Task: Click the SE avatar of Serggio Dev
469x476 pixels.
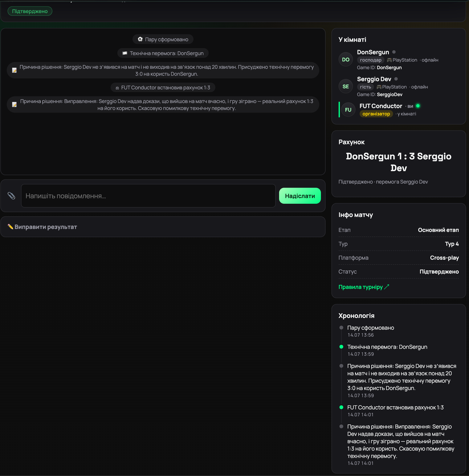Action: (x=346, y=86)
